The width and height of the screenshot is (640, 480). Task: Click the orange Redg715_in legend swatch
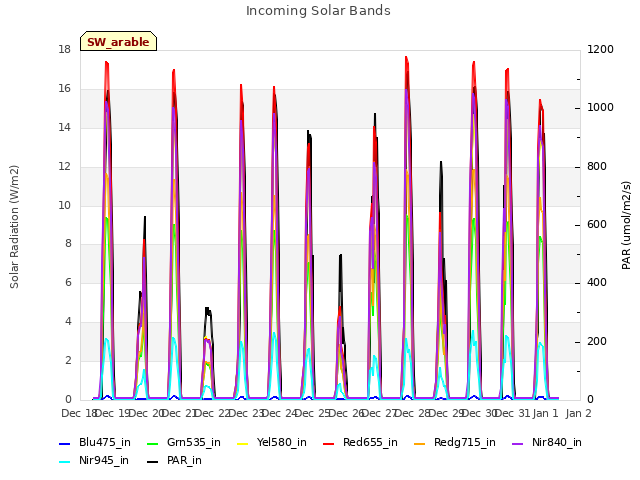(x=420, y=444)
